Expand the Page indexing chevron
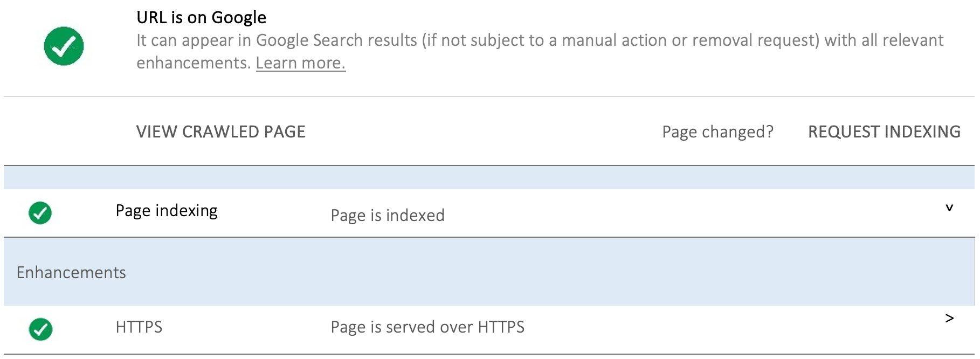This screenshot has height=359, width=980. (949, 208)
